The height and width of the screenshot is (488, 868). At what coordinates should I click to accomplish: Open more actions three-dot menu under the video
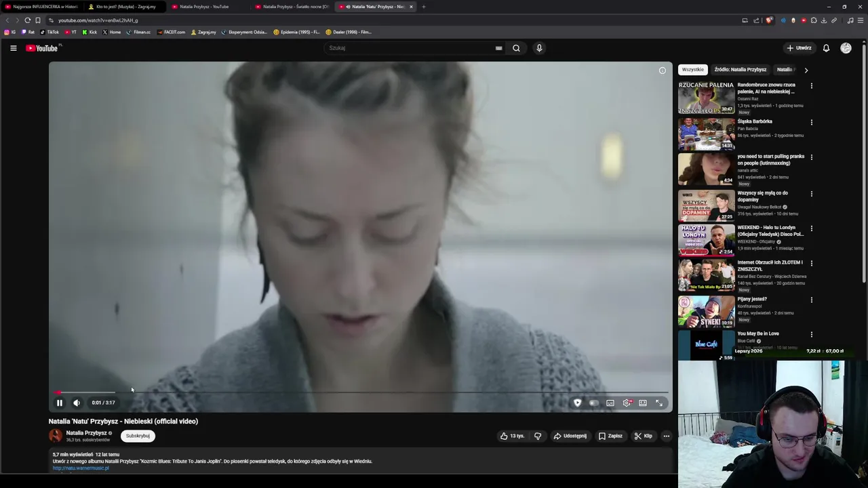[667, 436]
